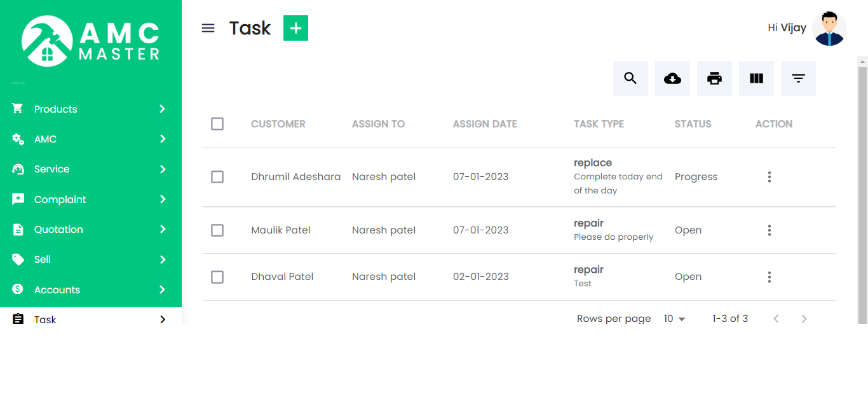This screenshot has height=397, width=868.
Task: Open Dhaval Patel's customer details link
Action: [282, 277]
